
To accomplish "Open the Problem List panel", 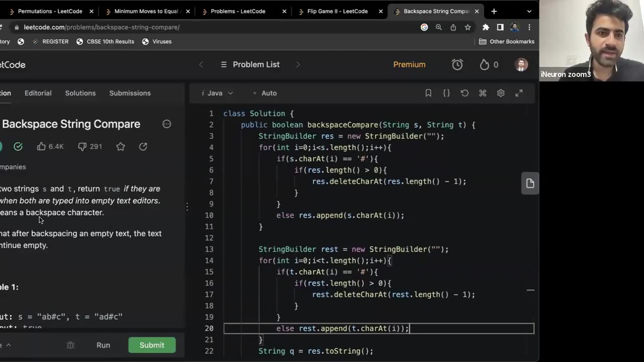I will point(250,64).
